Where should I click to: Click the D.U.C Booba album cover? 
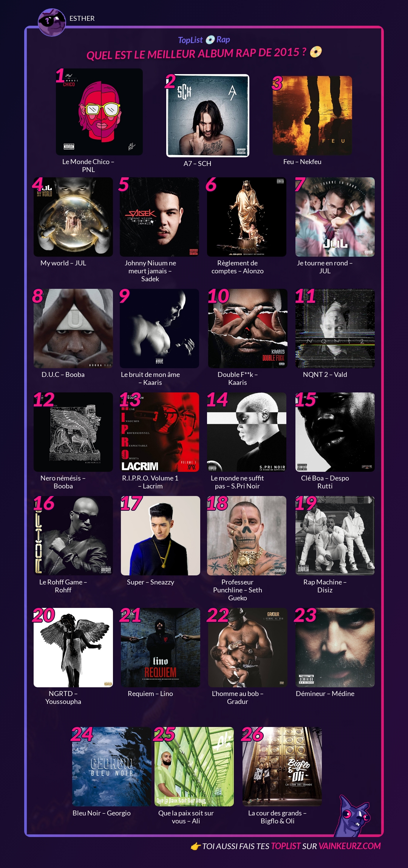[73, 329]
